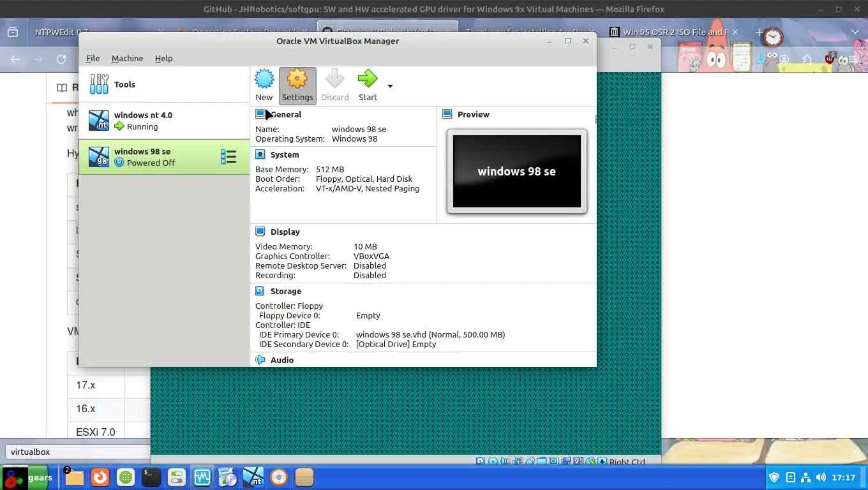The image size is (868, 490).
Task: Click the 17:17 clock in taskbar
Action: coord(844,477)
